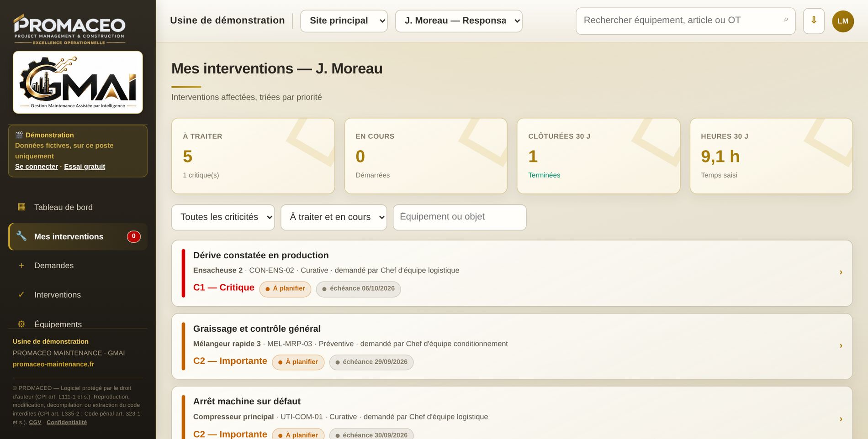Focus the Équipement ou objet field

point(460,217)
